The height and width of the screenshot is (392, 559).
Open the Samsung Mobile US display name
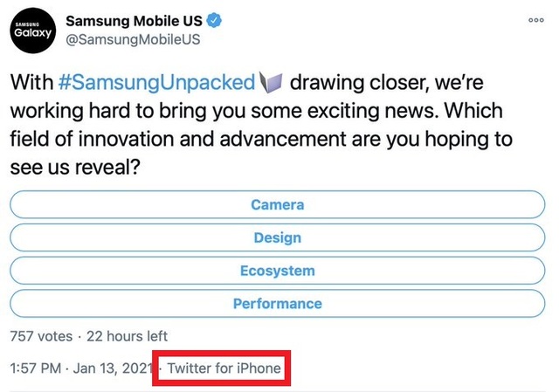point(133,19)
